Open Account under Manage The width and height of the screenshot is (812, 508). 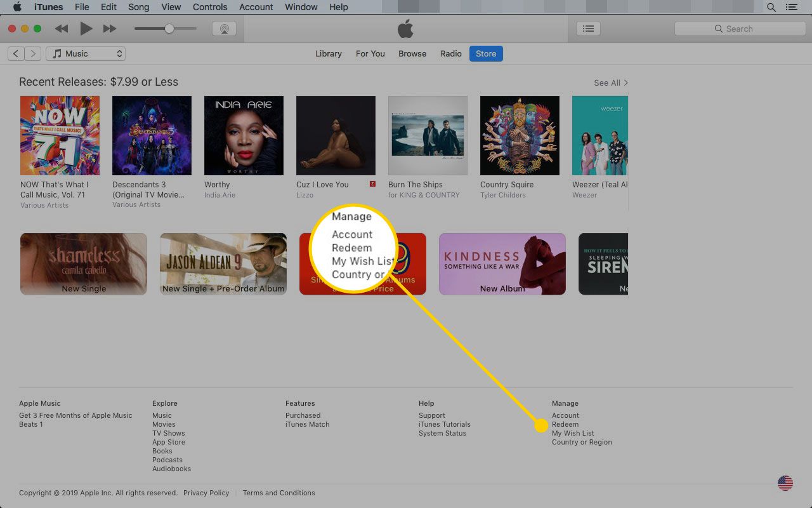pos(565,415)
